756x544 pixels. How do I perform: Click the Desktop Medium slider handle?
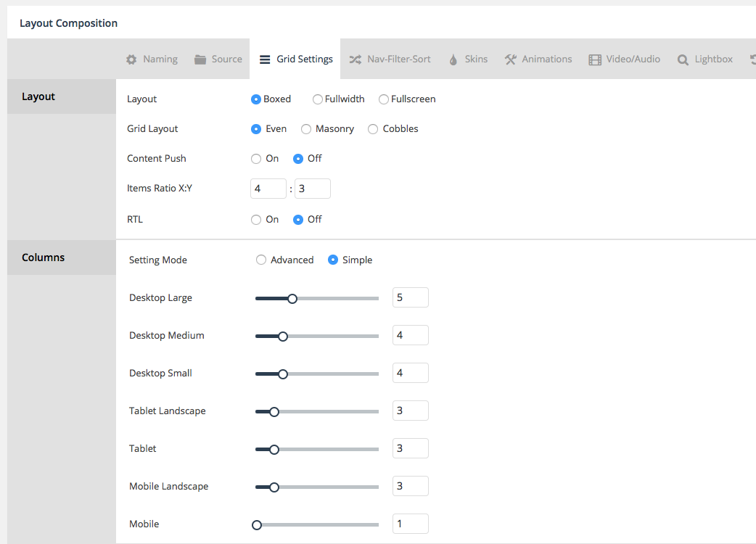(x=283, y=337)
